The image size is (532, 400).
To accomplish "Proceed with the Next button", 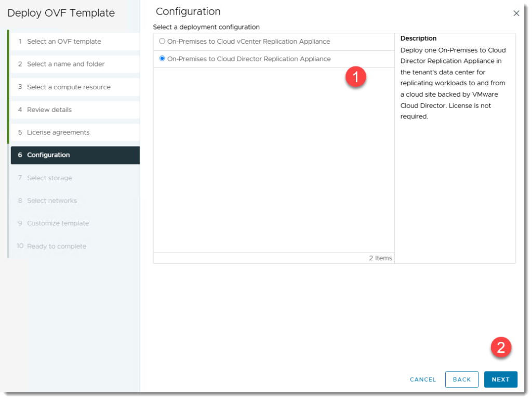I will (500, 379).
